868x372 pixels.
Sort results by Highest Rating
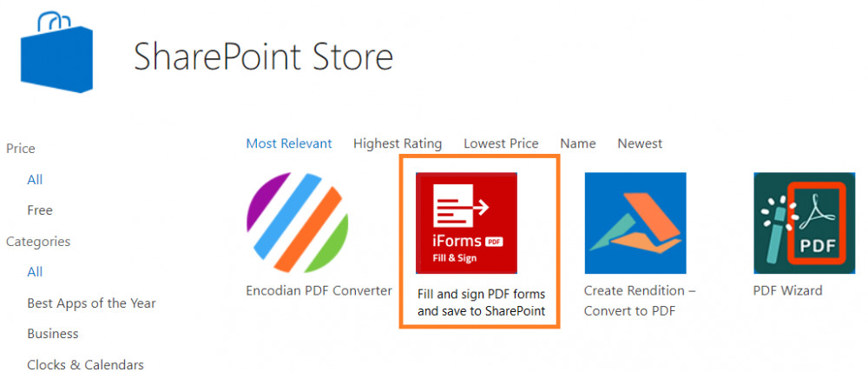coord(398,143)
